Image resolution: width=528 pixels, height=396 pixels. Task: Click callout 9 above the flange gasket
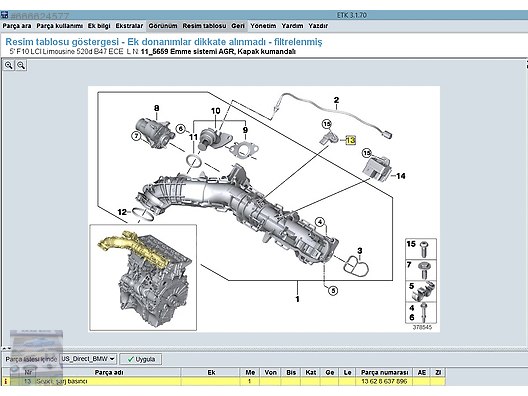(245, 130)
